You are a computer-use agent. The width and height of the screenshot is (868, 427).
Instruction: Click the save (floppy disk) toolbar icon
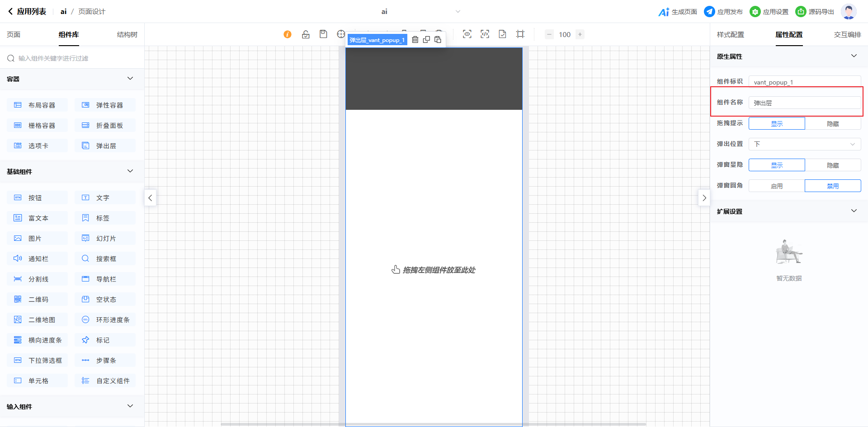click(x=323, y=34)
